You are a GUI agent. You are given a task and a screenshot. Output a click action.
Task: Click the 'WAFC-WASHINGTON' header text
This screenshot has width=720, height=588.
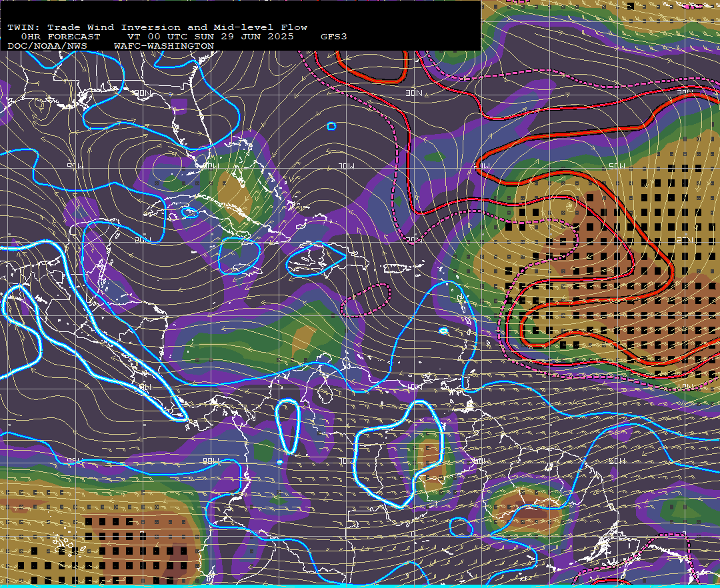(164, 47)
